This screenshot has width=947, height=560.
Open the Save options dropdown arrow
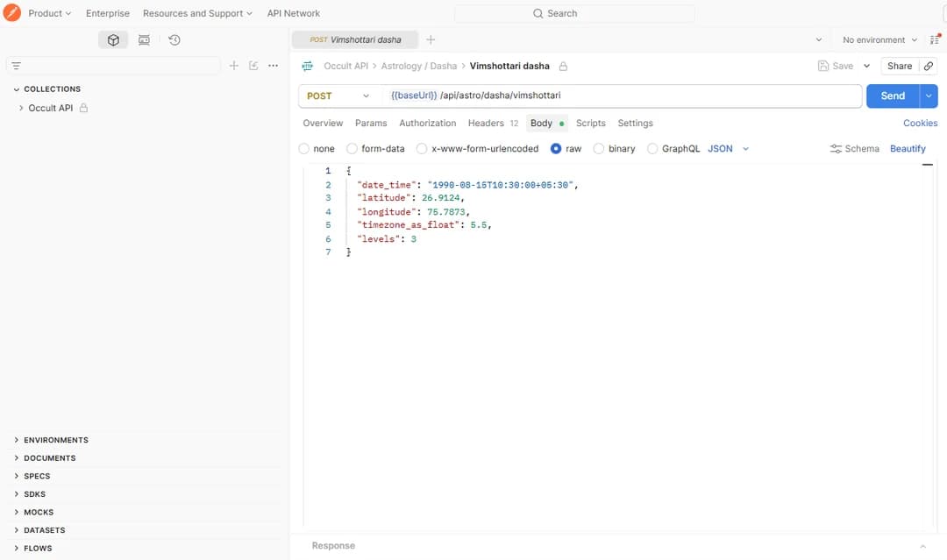click(x=866, y=67)
